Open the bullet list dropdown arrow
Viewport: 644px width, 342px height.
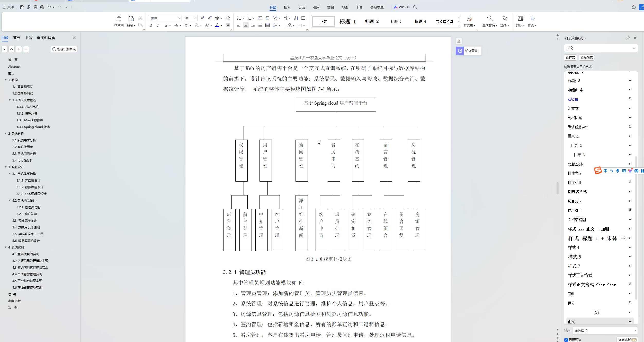click(243, 18)
